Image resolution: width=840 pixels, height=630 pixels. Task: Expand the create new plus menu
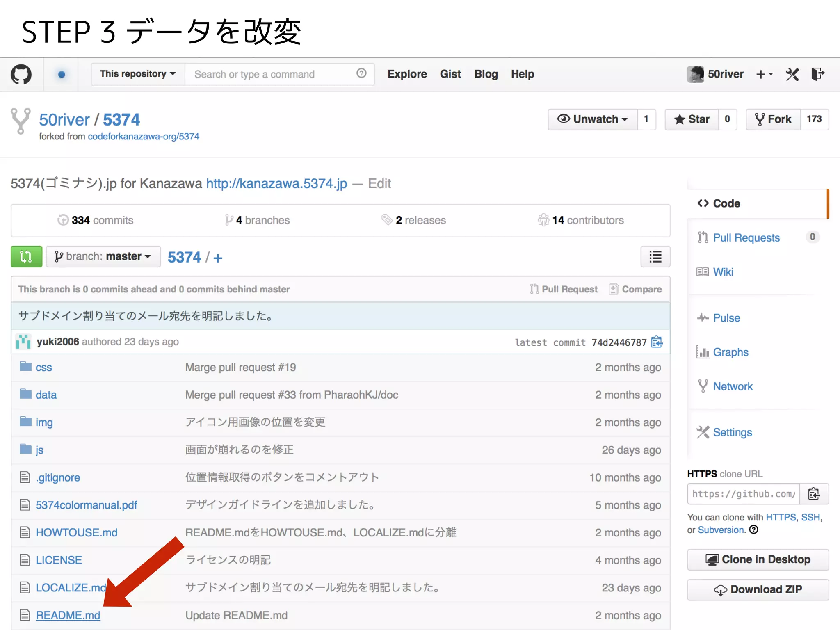(x=764, y=74)
